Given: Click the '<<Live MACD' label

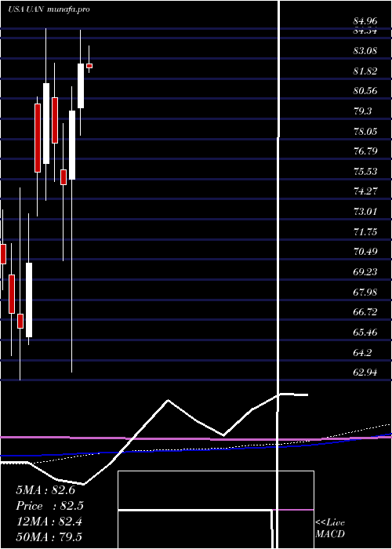Looking at the screenshot, I should (330, 529).
